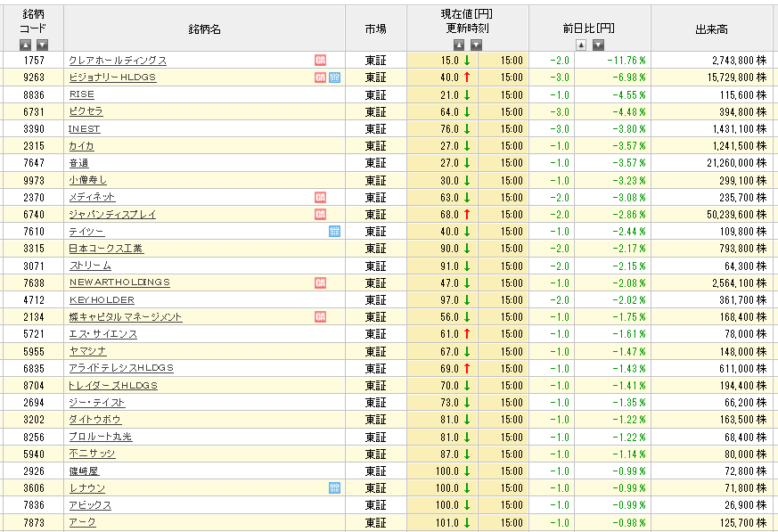Open the 不二サッシ stock link
778x532 pixels.
(x=92, y=454)
